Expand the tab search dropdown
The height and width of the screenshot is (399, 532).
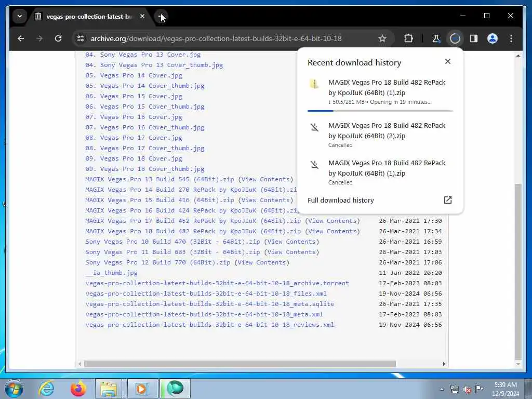pyautogui.click(x=20, y=16)
